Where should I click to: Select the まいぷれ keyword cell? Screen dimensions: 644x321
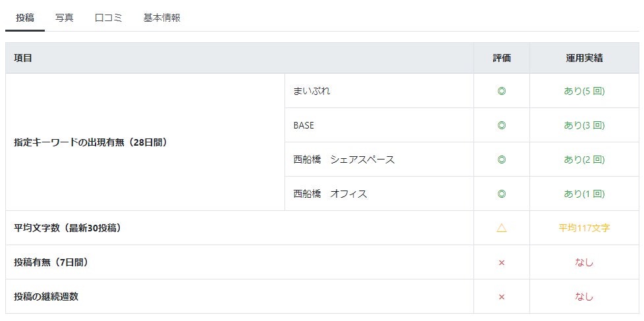[312, 91]
